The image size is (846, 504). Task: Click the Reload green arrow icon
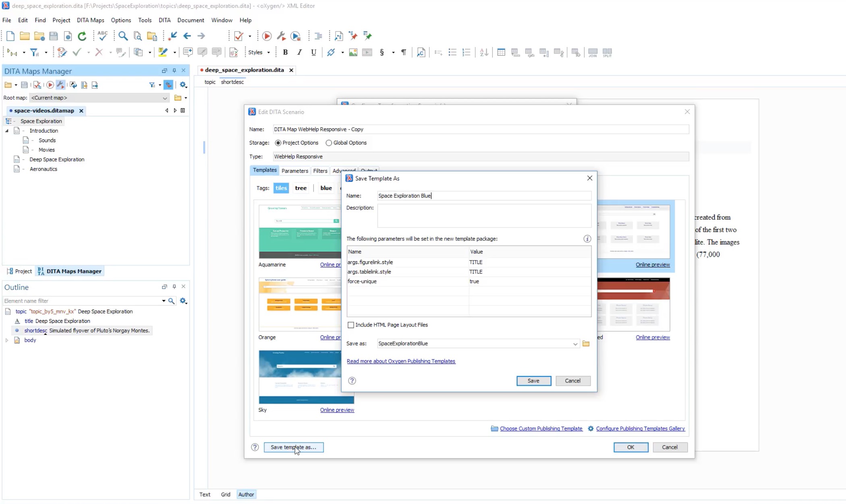point(82,36)
